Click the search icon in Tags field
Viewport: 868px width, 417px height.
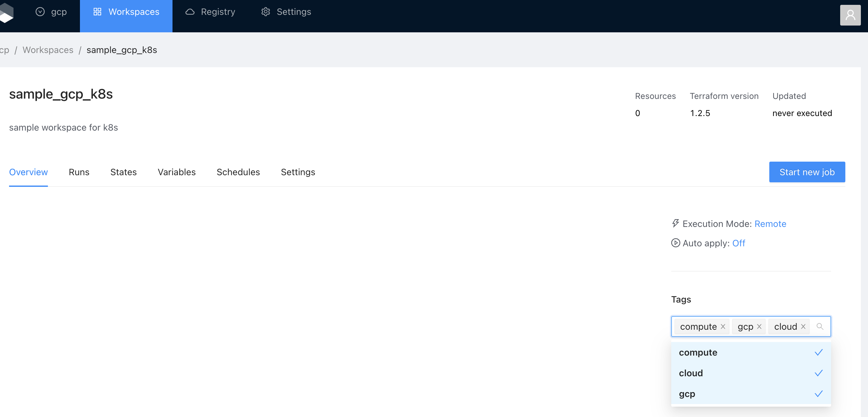820,326
